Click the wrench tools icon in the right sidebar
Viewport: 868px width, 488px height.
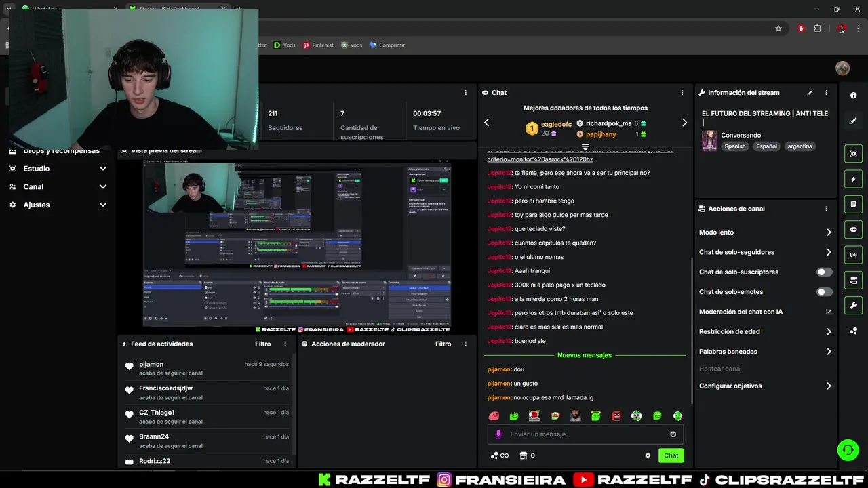tap(853, 306)
